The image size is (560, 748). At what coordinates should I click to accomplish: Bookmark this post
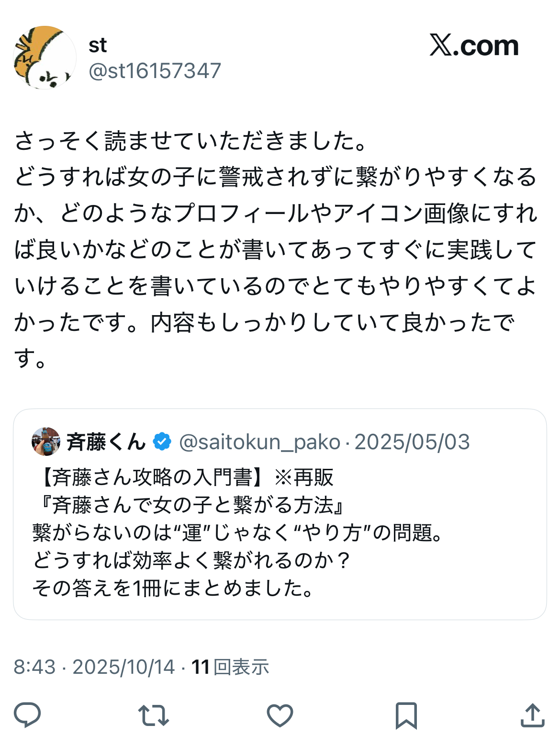(x=406, y=715)
